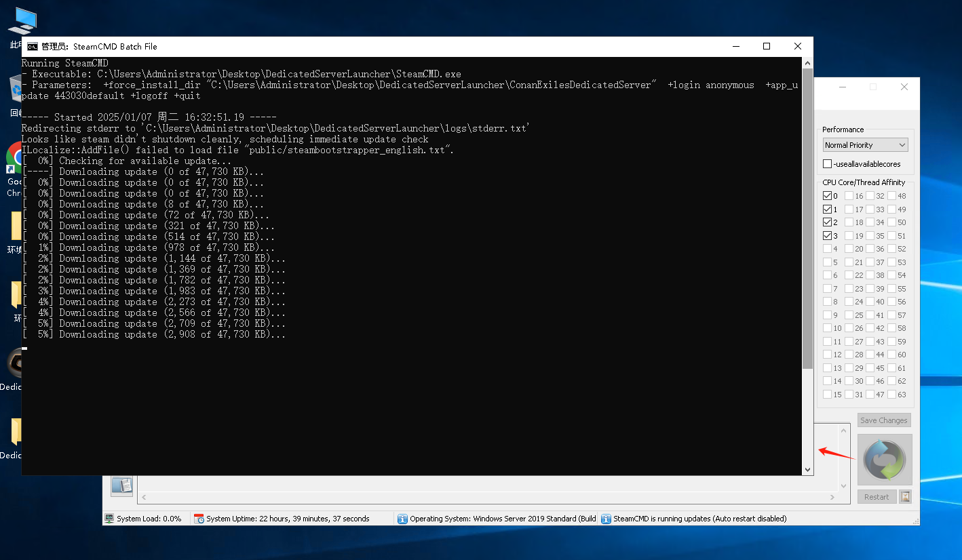Screen dimensions: 962x560
Task: Check CPU core 17 affinity box
Action: (x=849, y=209)
